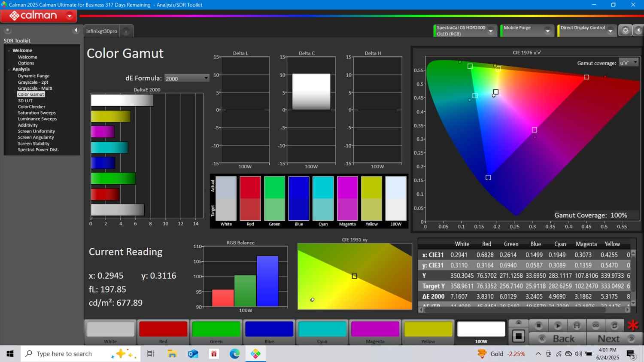Image resolution: width=644 pixels, height=362 pixels.
Task: Switch to the infinixgt30pro tab
Action: coord(102,31)
